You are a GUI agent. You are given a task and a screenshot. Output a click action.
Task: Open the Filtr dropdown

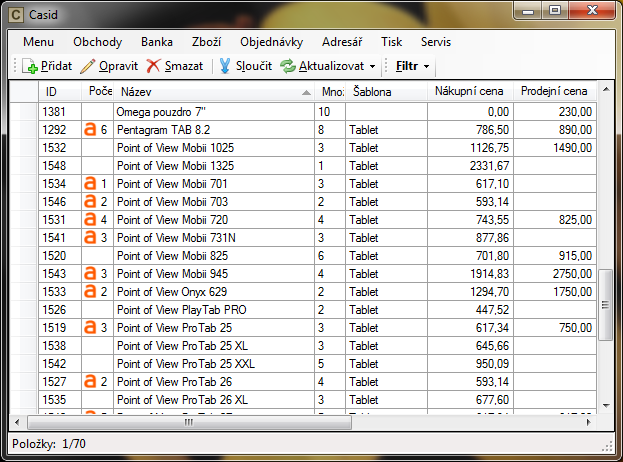click(x=412, y=66)
